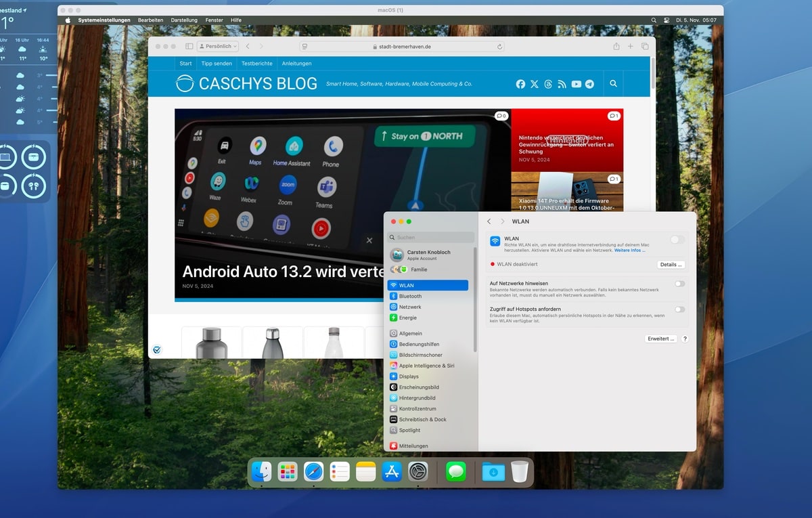812x518 pixels.
Task: Open a new Safari tab with plus
Action: (631, 46)
